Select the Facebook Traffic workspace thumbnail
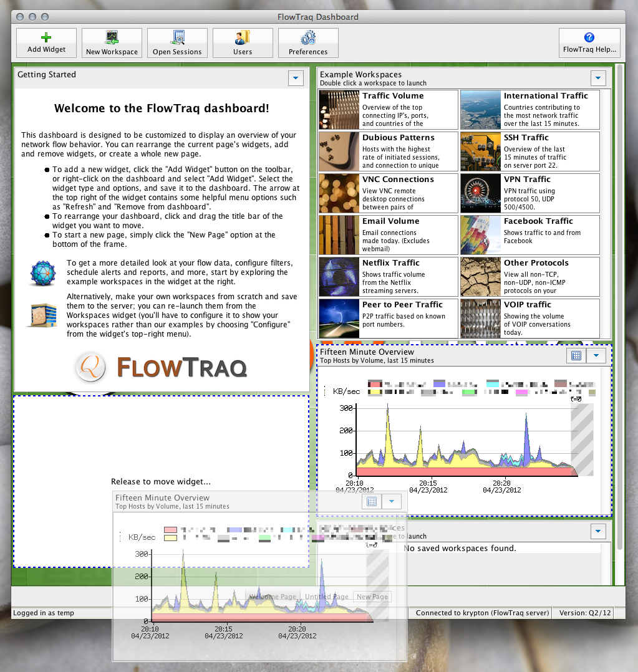The width and height of the screenshot is (638, 672). 480,235
